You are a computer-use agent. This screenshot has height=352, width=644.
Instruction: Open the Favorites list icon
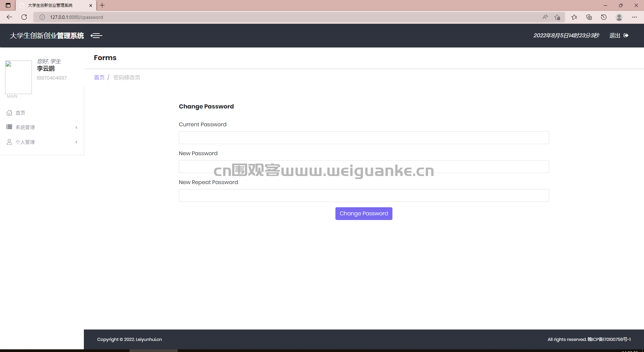(x=574, y=17)
